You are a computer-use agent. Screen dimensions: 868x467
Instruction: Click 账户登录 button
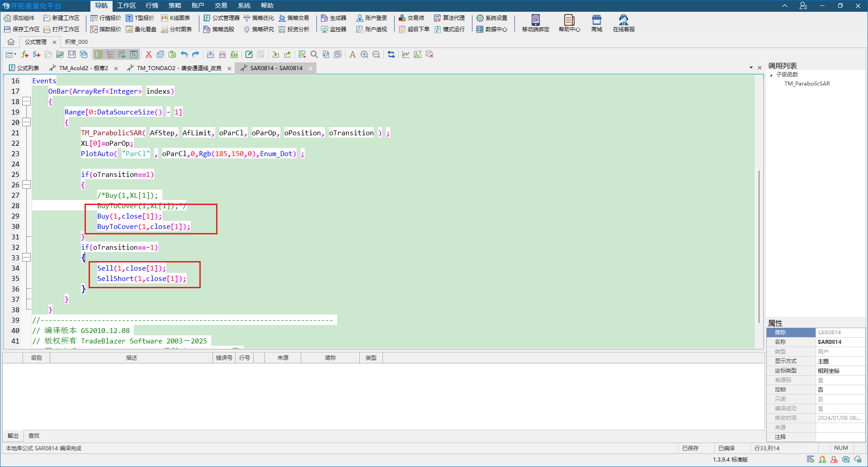click(372, 18)
